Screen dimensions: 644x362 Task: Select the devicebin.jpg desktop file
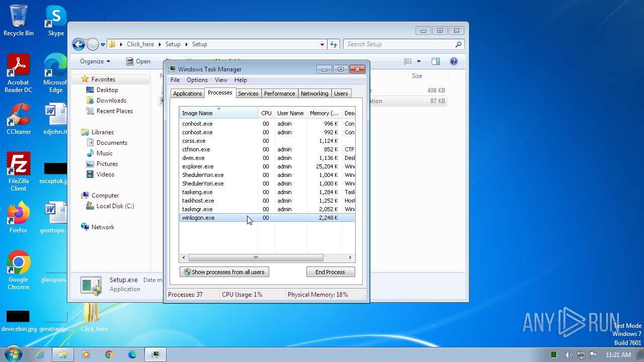[x=19, y=320]
